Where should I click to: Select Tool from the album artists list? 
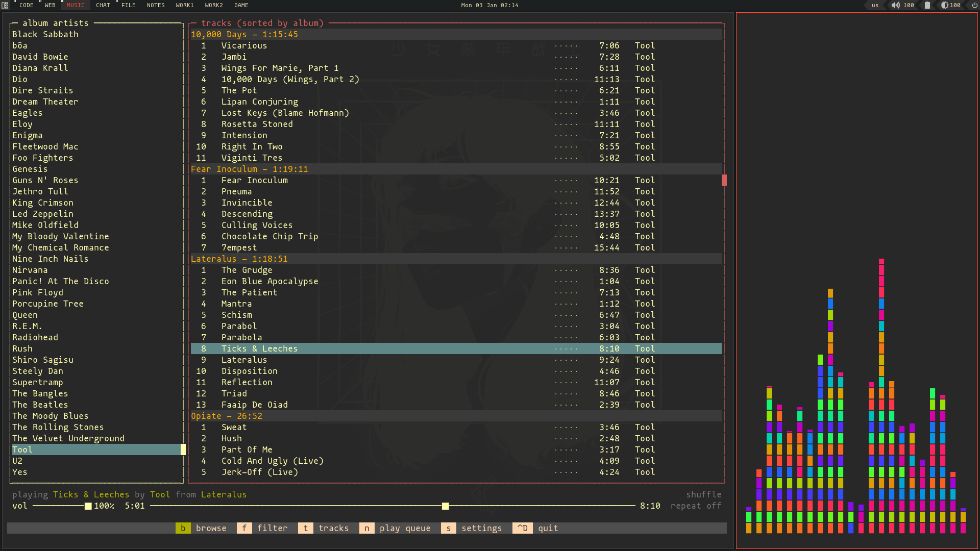[x=21, y=449]
